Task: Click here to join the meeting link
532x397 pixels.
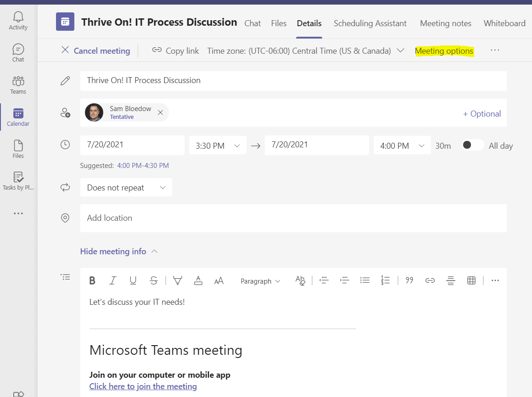Action: pyautogui.click(x=143, y=386)
